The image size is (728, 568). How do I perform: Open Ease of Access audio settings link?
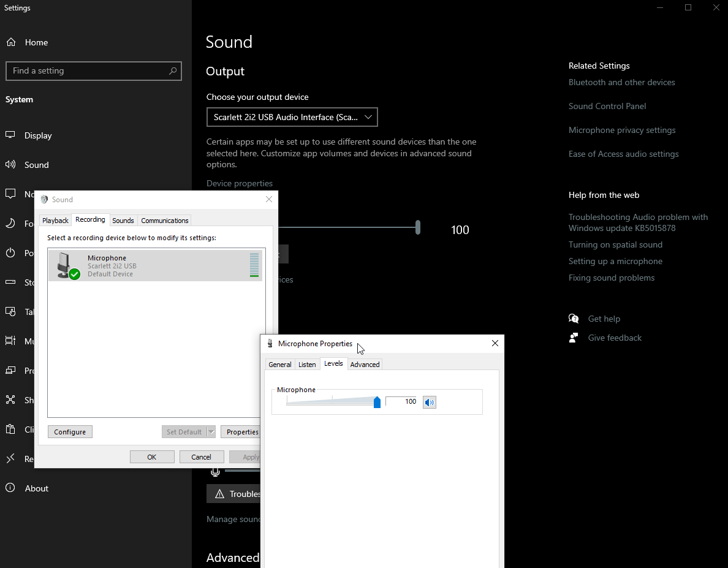[624, 154]
